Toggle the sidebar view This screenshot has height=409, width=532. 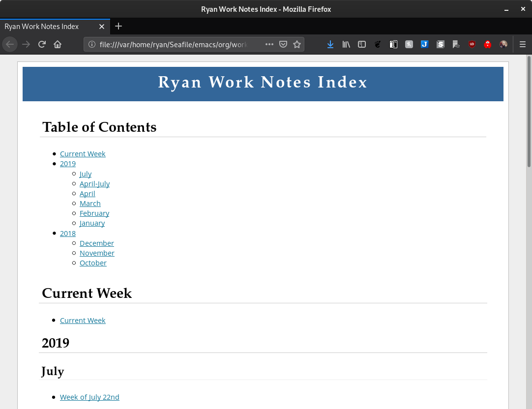362,44
